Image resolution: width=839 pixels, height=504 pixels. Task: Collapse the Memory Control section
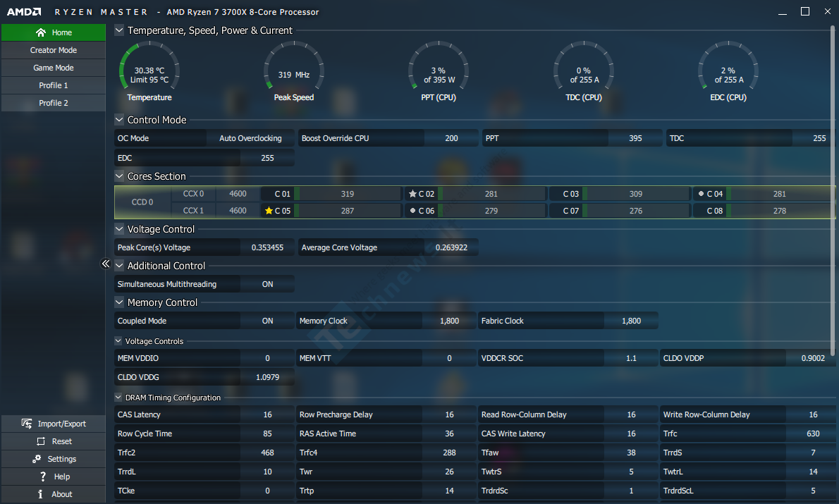[x=119, y=302]
